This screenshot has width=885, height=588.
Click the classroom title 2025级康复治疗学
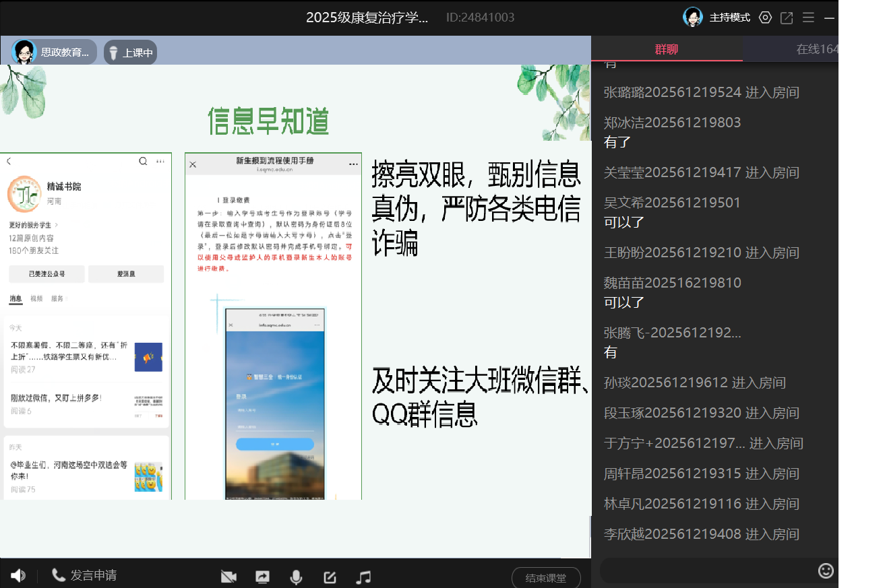[367, 18]
